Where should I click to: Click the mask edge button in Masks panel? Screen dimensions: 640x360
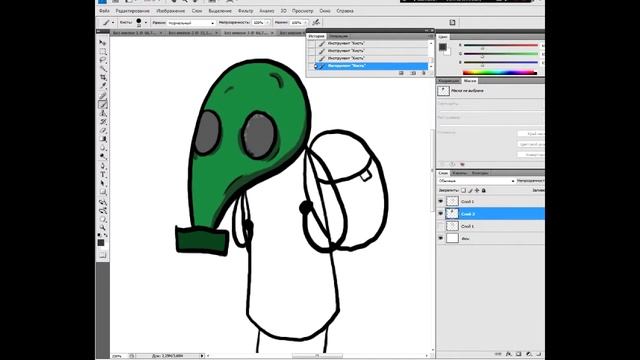click(x=531, y=133)
